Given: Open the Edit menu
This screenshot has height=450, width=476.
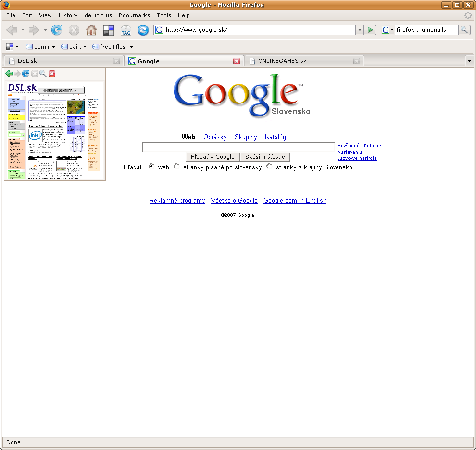Looking at the screenshot, I should (x=27, y=15).
